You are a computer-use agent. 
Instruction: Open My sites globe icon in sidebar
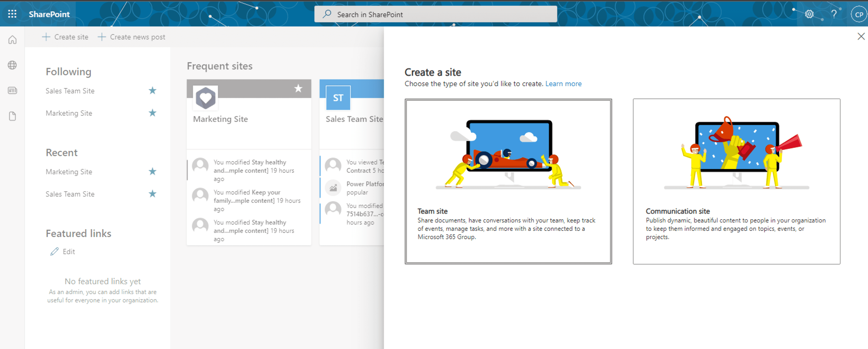tap(12, 65)
